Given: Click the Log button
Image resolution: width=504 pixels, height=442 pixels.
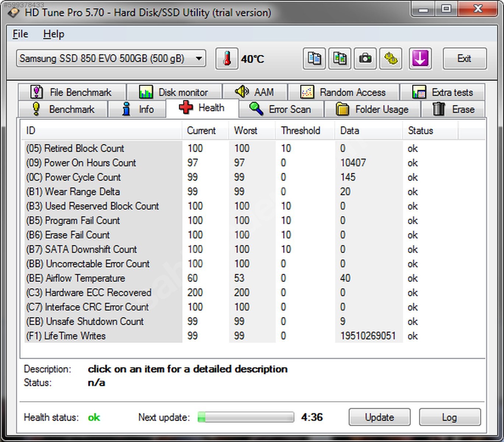Looking at the screenshot, I should [x=450, y=417].
